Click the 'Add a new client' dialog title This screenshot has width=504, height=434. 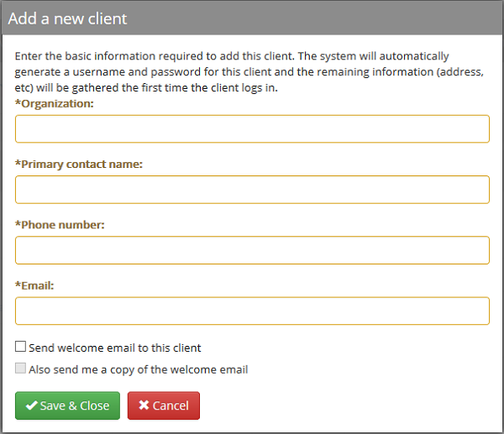(67, 18)
